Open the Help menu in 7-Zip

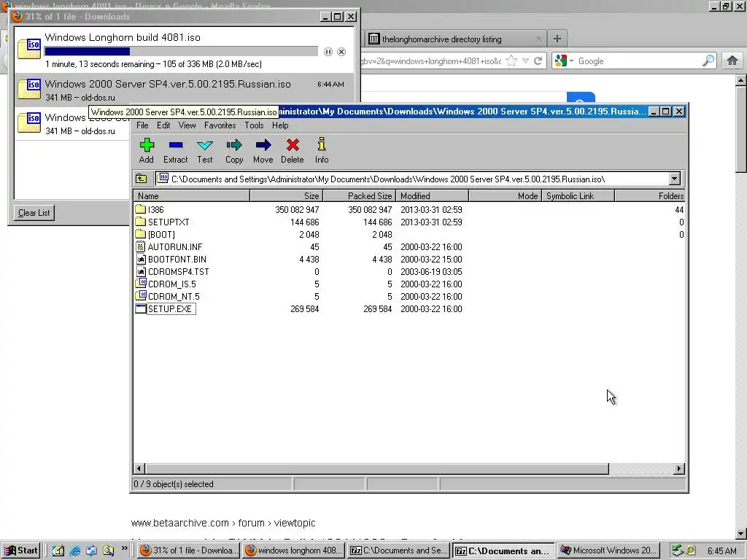point(280,125)
